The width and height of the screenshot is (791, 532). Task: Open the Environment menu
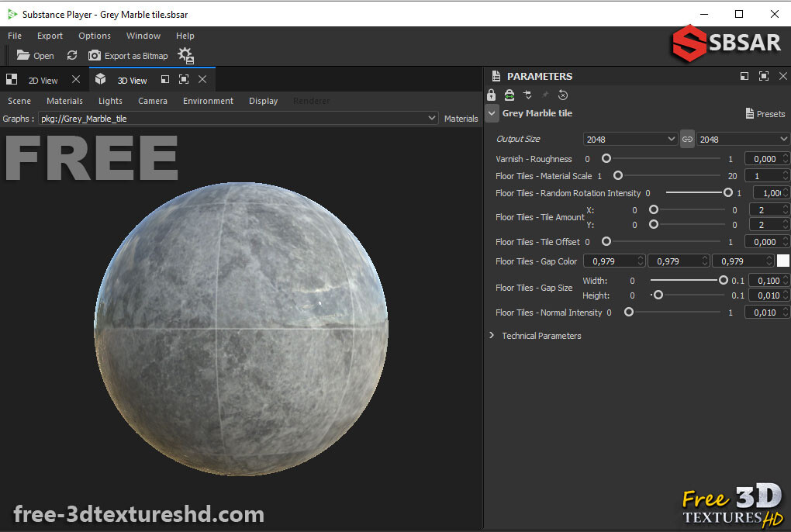[208, 101]
